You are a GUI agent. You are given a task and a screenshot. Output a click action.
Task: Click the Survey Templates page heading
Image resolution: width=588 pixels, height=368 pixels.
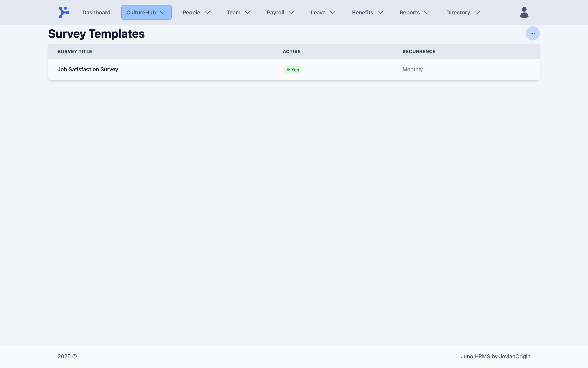tap(96, 33)
